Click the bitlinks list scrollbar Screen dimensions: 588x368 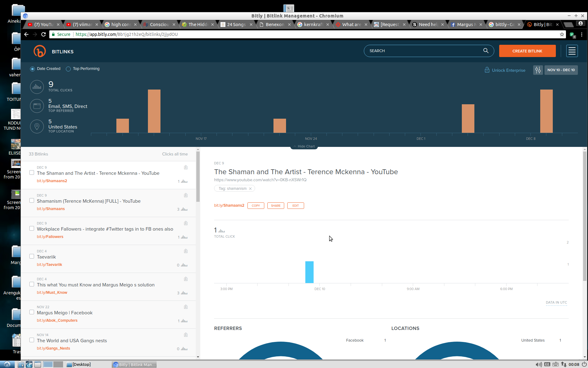(198, 176)
